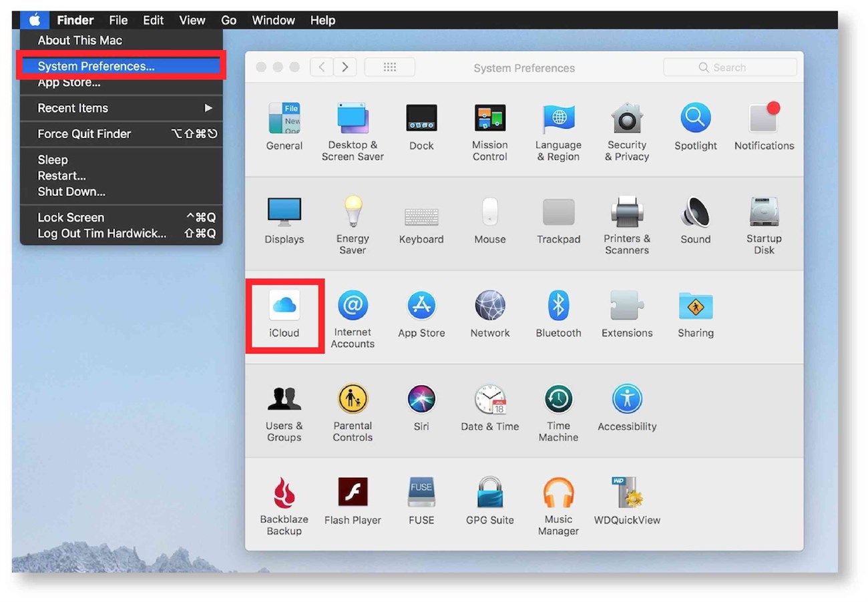Open the Network preferences pane
This screenshot has width=868, height=602.
pyautogui.click(x=490, y=314)
